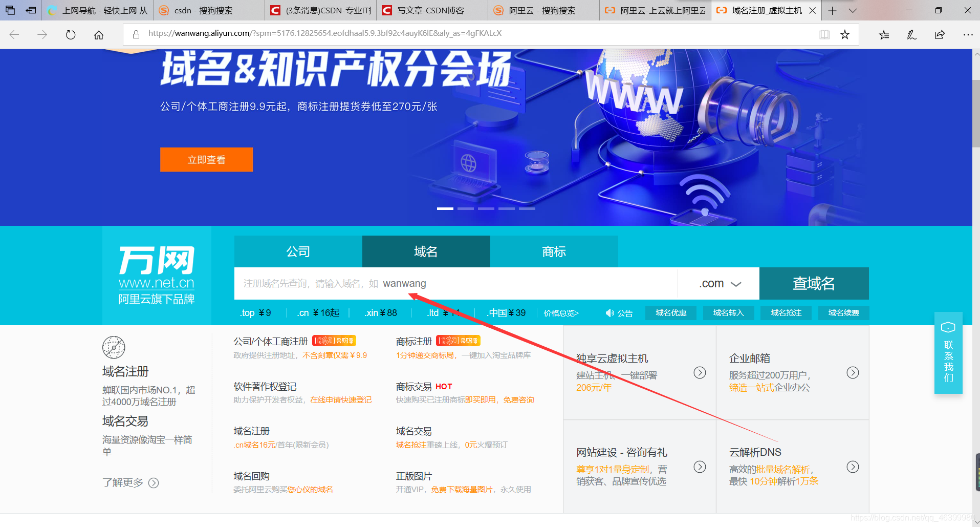Open browser settings and more menu
The image size is (980, 527).
pyautogui.click(x=968, y=34)
